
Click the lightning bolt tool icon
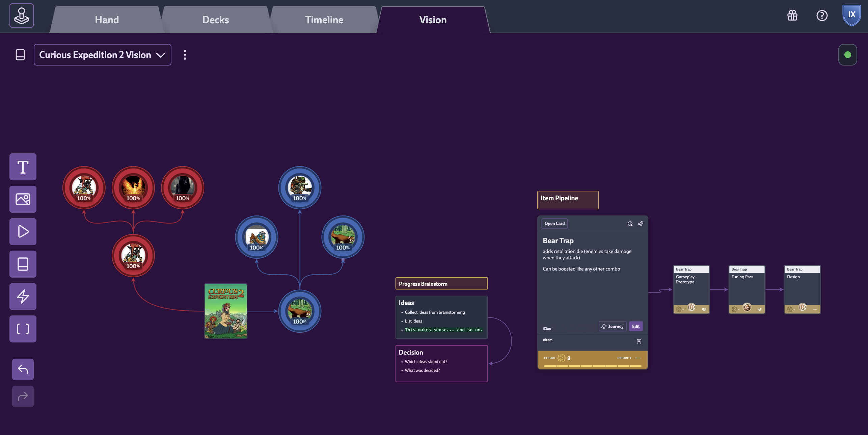(23, 297)
